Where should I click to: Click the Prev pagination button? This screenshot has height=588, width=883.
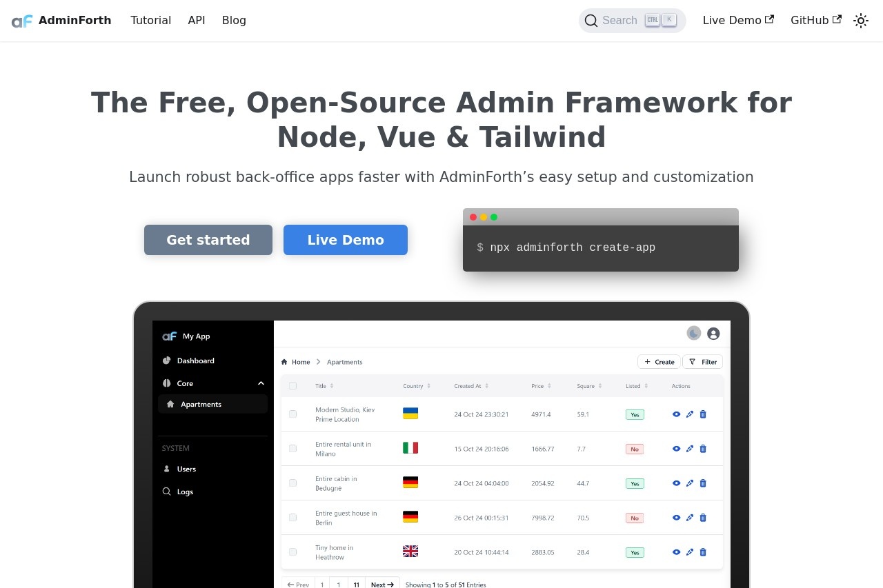[x=298, y=584]
